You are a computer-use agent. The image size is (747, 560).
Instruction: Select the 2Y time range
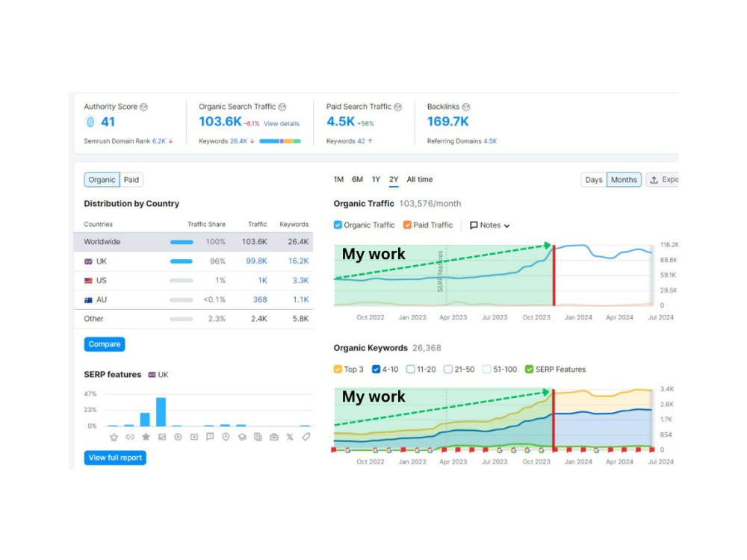[x=394, y=179]
